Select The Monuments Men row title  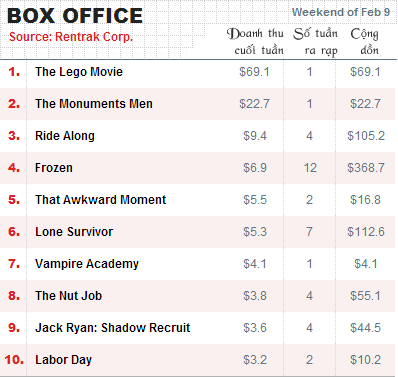(94, 104)
